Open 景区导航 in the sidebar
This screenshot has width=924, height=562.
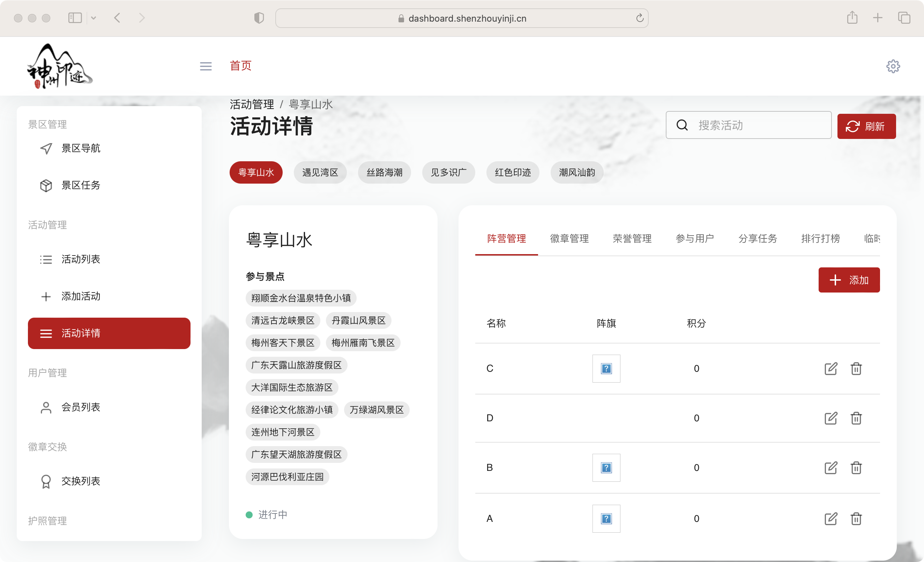[x=81, y=148]
